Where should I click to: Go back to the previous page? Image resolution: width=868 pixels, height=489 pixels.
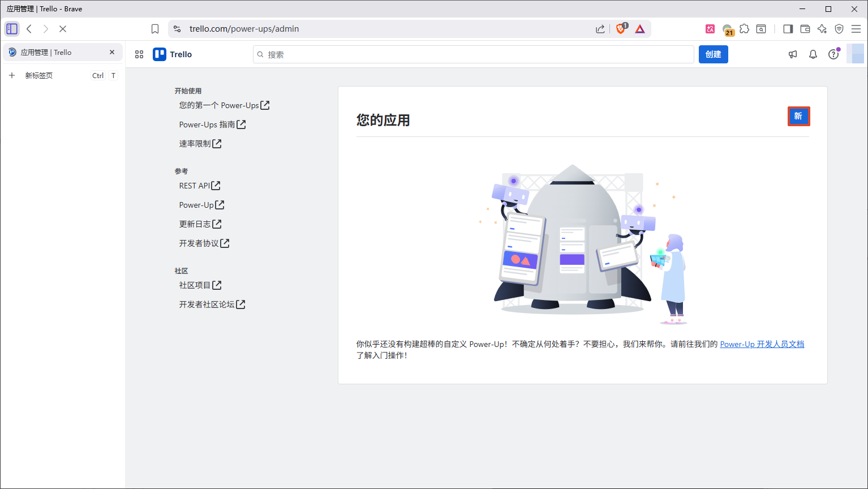click(x=29, y=29)
